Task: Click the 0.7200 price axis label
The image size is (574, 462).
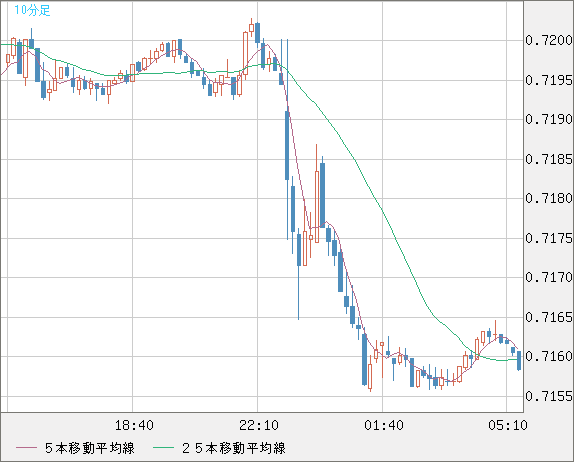Action: (x=549, y=40)
